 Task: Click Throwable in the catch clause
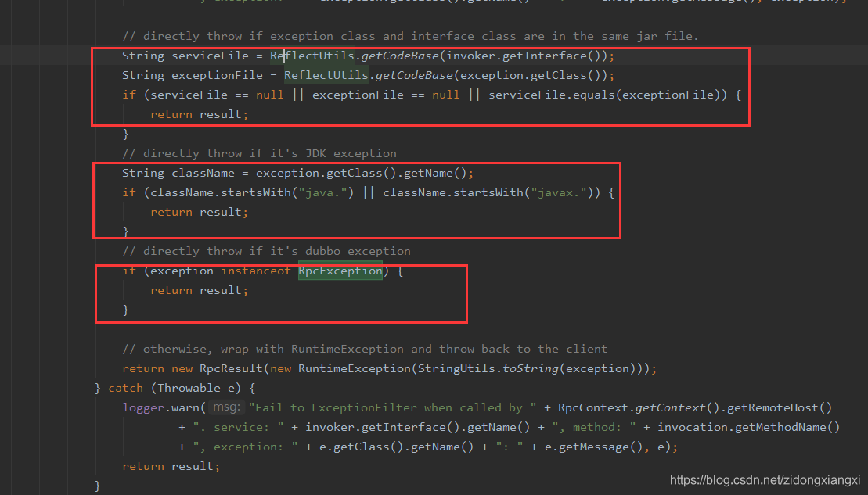(189, 388)
